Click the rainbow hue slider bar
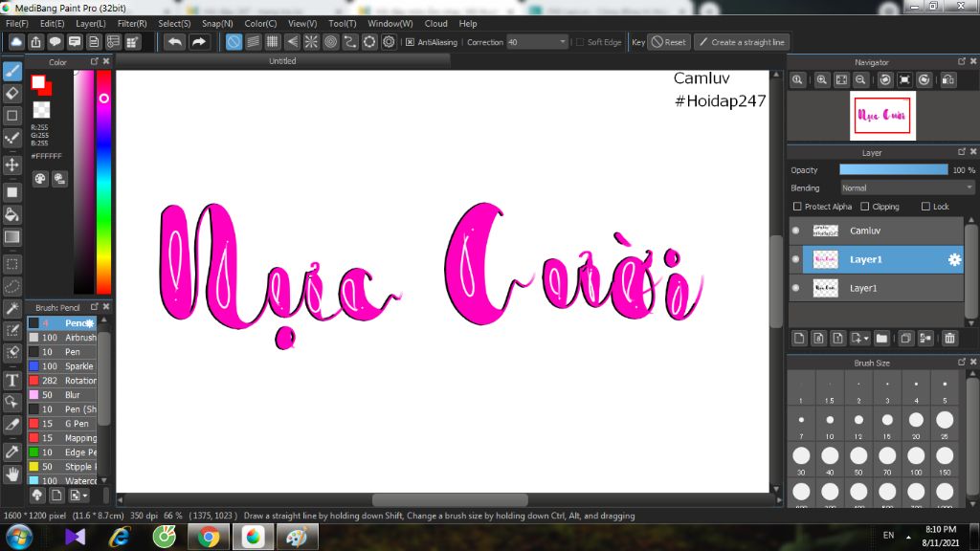Image resolution: width=980 pixels, height=551 pixels. 103,181
